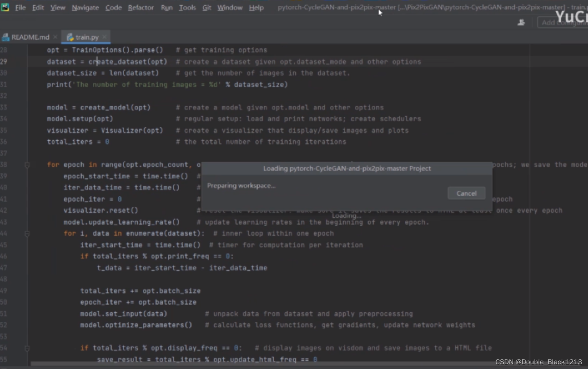Click 'visualizer.reset()' on line 42
This screenshot has width=588, height=369.
pos(101,210)
